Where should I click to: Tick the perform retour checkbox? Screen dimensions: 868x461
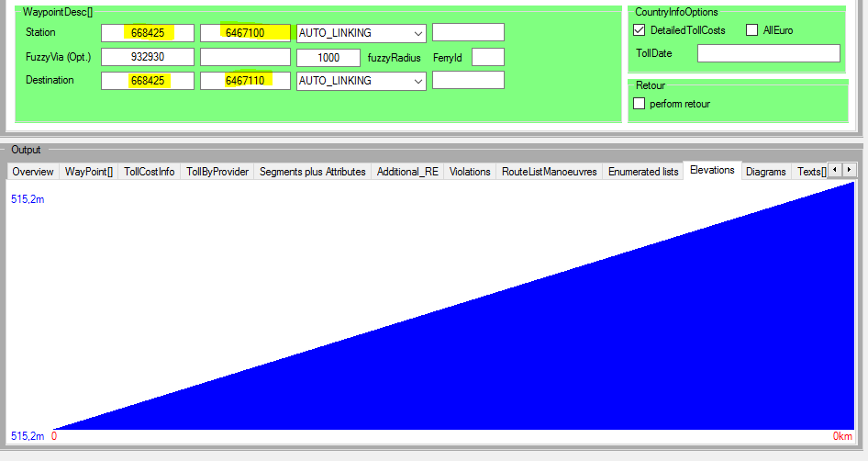(640, 104)
